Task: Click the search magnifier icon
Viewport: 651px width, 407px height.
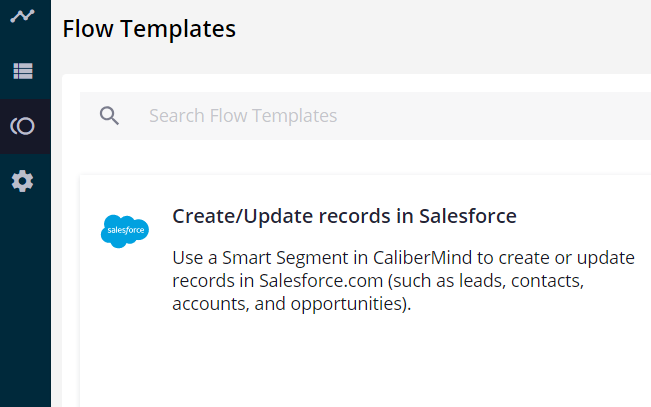Action: click(110, 116)
